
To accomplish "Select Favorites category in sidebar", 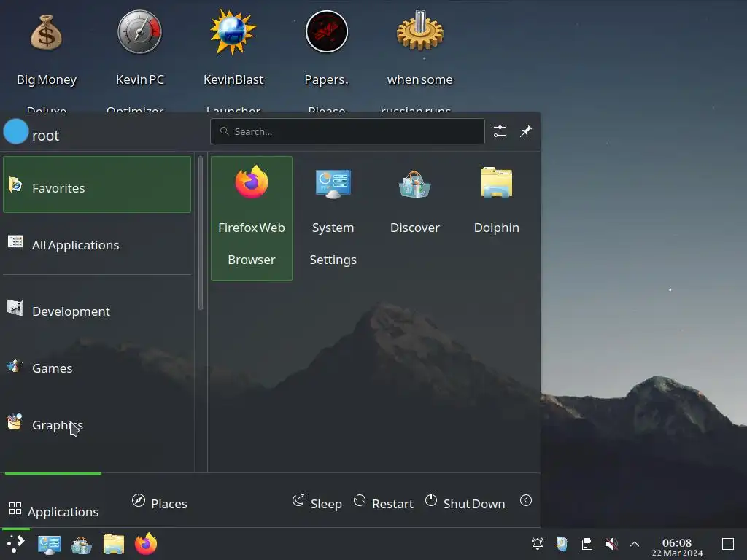I will pyautogui.click(x=97, y=184).
